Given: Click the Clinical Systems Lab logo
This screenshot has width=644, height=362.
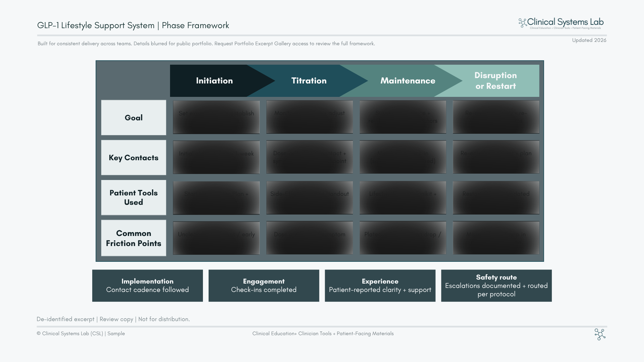Looking at the screenshot, I should coord(561,23).
